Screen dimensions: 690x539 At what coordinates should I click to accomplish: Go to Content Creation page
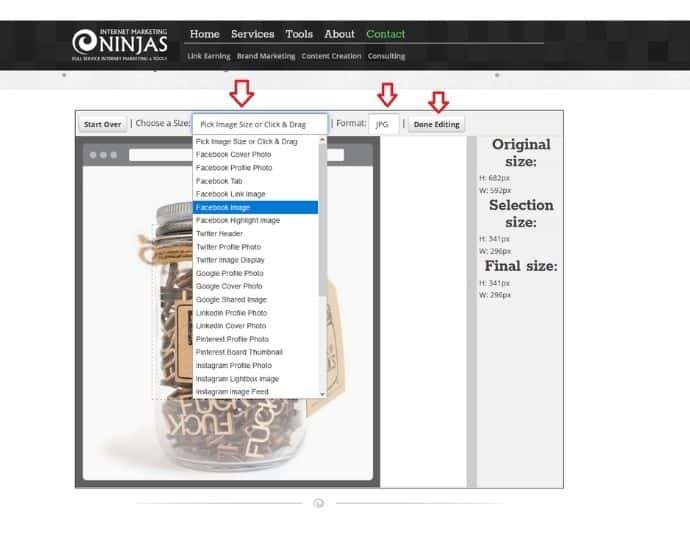click(x=331, y=56)
